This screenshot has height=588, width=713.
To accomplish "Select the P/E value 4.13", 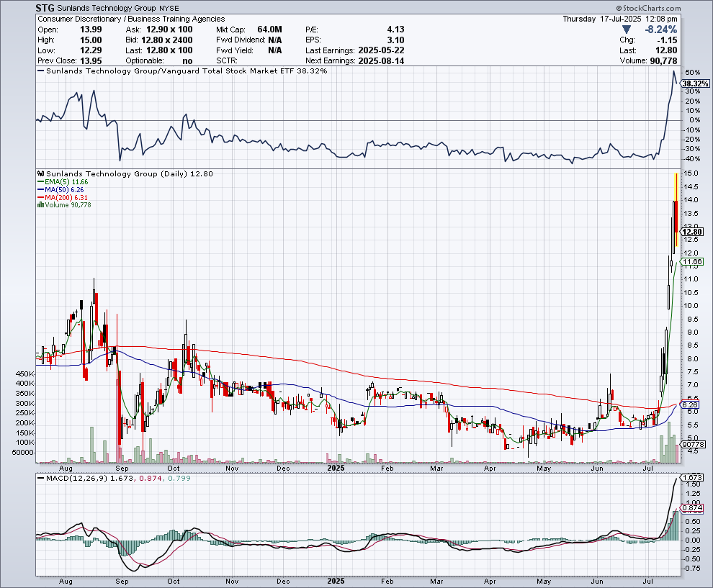I will click(x=395, y=30).
